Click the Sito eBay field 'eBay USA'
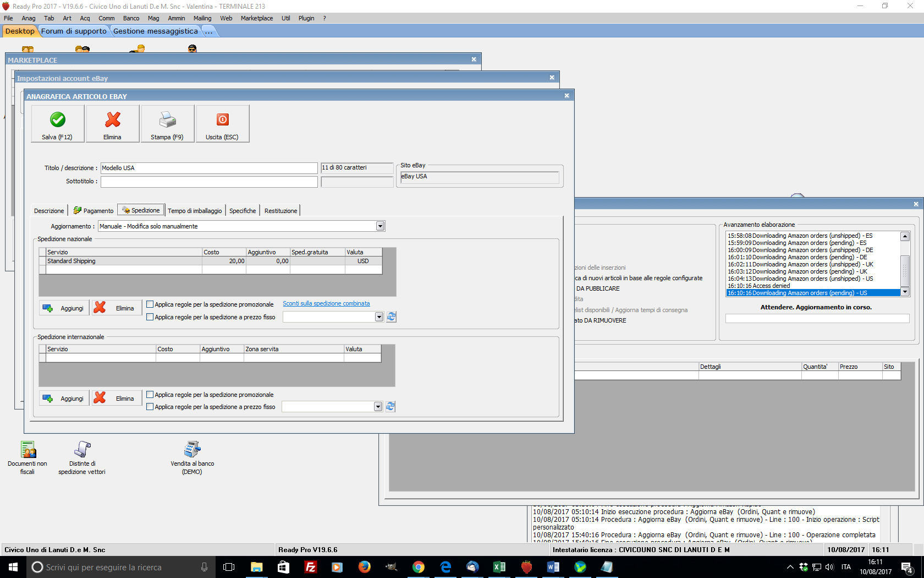924x578 pixels. tap(479, 177)
